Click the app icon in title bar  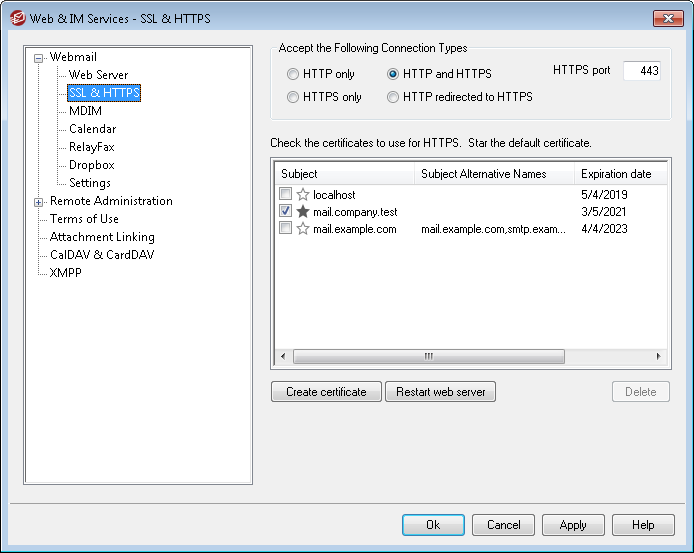pyautogui.click(x=16, y=17)
